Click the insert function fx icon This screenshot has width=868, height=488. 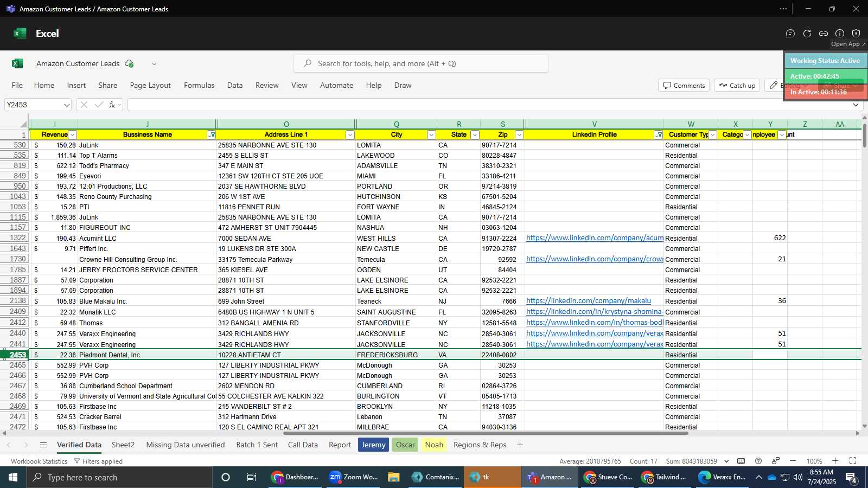pos(112,105)
